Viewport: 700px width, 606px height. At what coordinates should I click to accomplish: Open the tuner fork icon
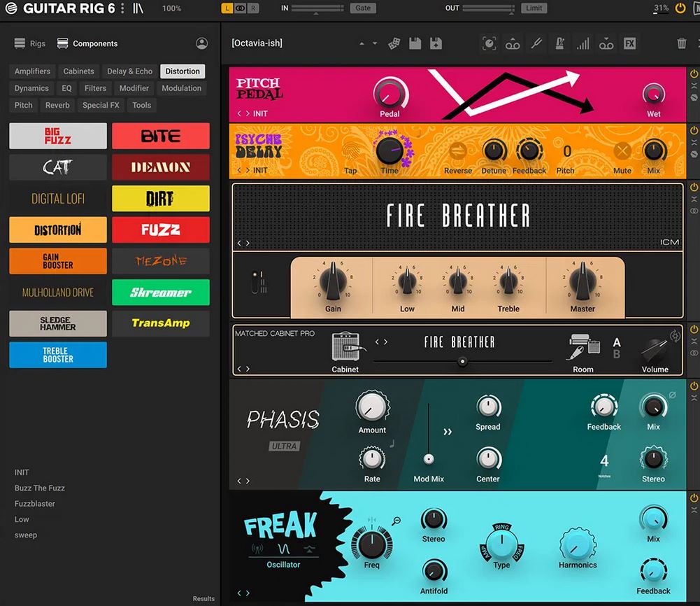[536, 43]
